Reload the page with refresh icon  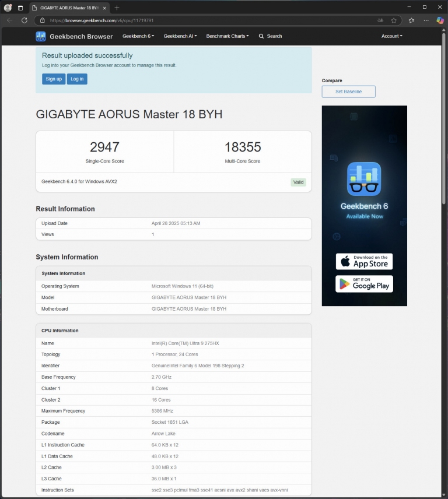pyautogui.click(x=24, y=20)
